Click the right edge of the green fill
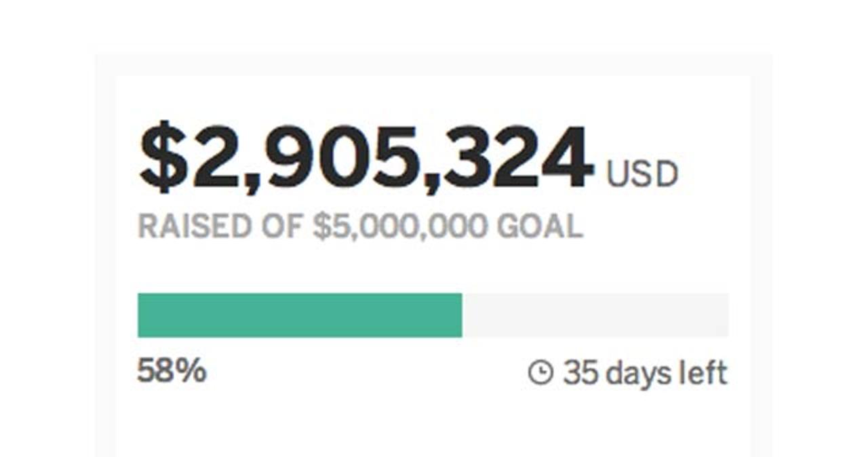868x457 pixels. [x=460, y=315]
